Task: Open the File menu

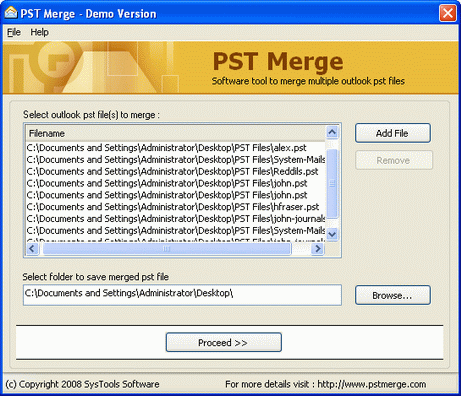Action: [x=14, y=32]
